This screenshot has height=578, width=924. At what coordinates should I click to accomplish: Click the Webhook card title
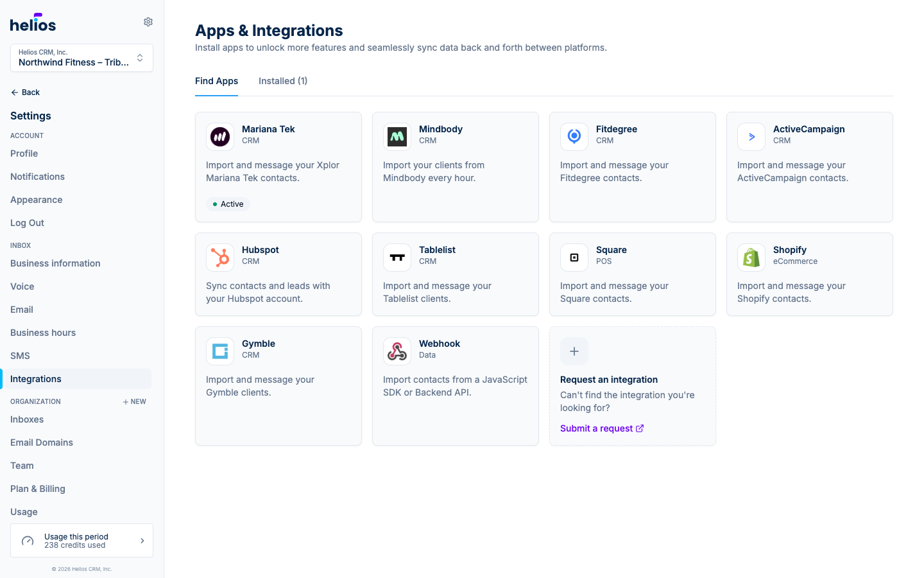click(x=440, y=344)
